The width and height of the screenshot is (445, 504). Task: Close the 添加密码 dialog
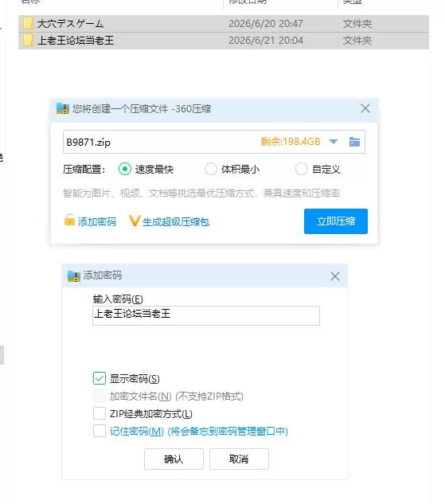pyautogui.click(x=335, y=276)
